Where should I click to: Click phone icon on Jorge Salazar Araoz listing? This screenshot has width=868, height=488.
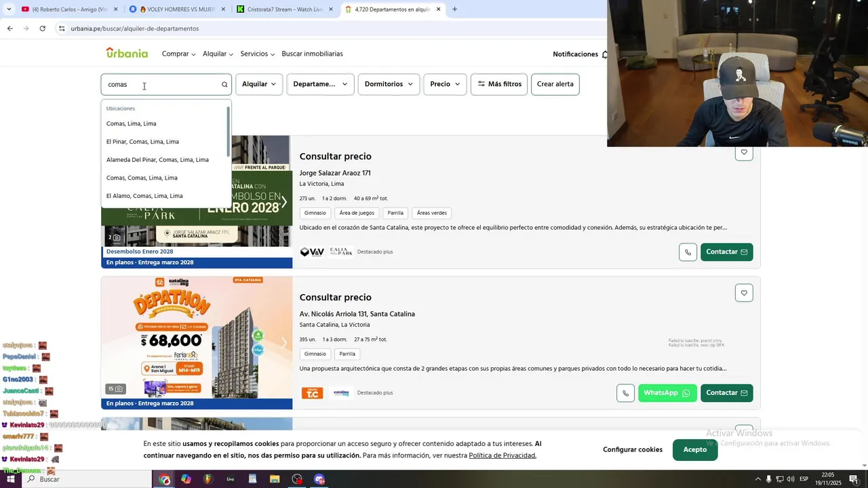[688, 252]
